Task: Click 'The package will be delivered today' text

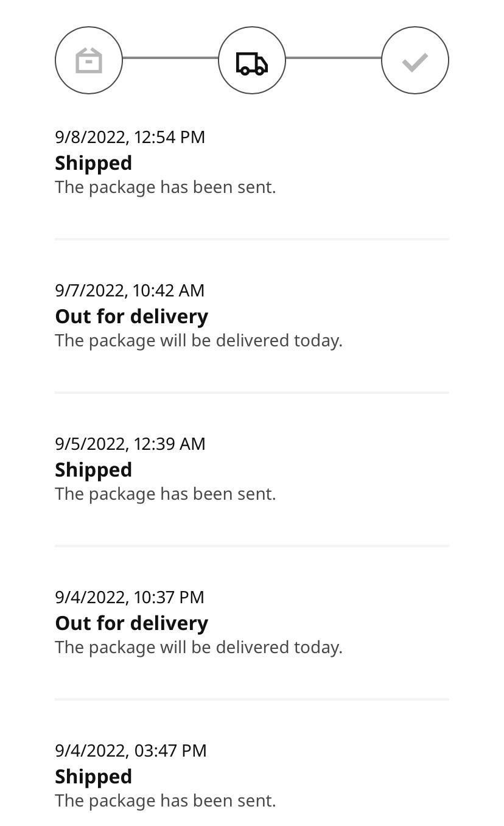Action: tap(199, 340)
